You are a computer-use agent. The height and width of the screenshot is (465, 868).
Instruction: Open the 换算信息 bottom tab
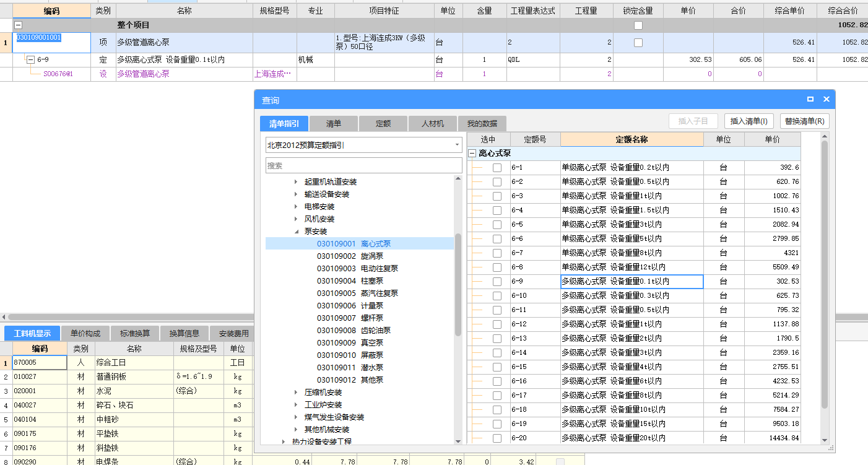click(184, 333)
